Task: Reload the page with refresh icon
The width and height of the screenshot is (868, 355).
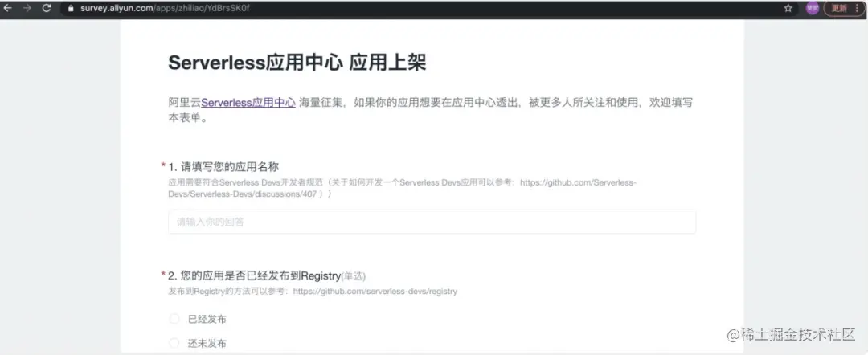Action: click(x=47, y=8)
